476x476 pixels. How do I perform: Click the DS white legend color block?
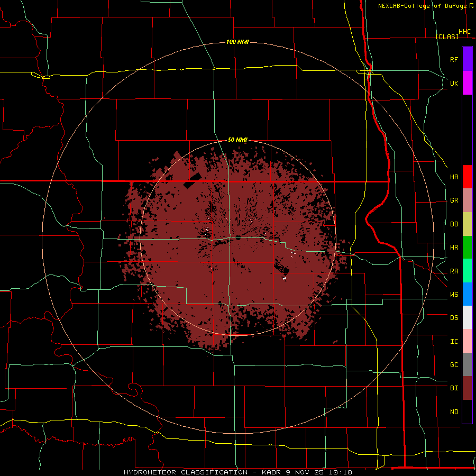click(x=467, y=317)
